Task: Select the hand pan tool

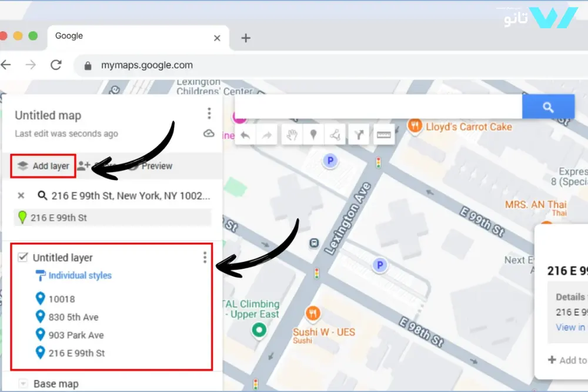Action: [x=292, y=135]
